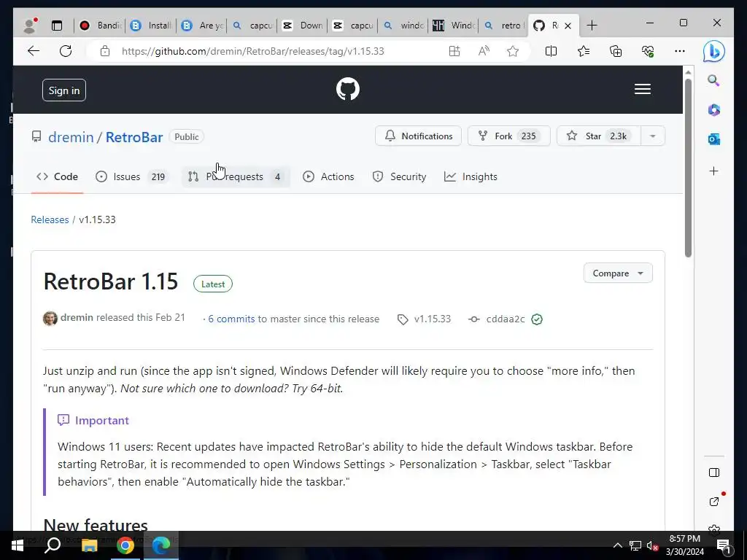This screenshot has height=560, width=747.
Task: Open Browser essentials heart icon
Action: (x=648, y=51)
